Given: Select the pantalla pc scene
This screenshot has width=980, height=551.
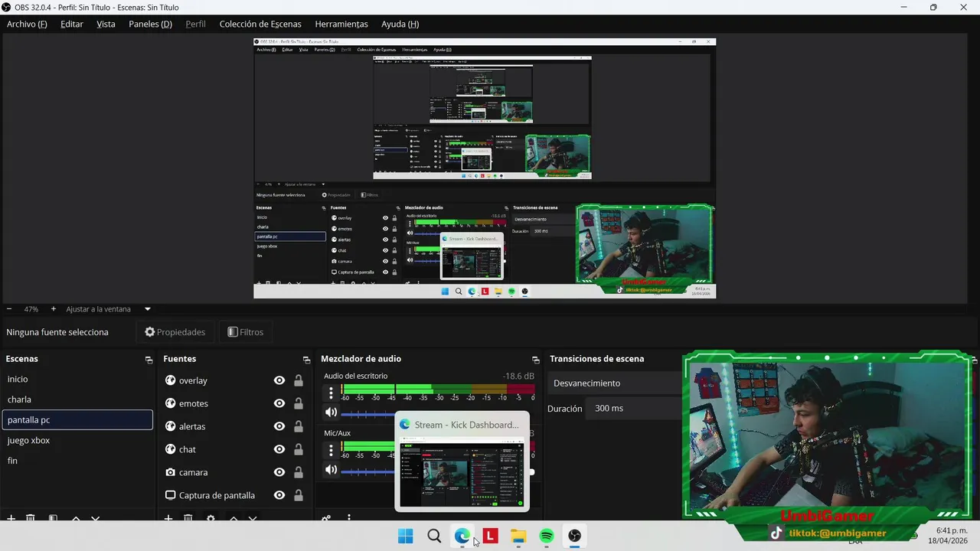Looking at the screenshot, I should click(x=77, y=420).
